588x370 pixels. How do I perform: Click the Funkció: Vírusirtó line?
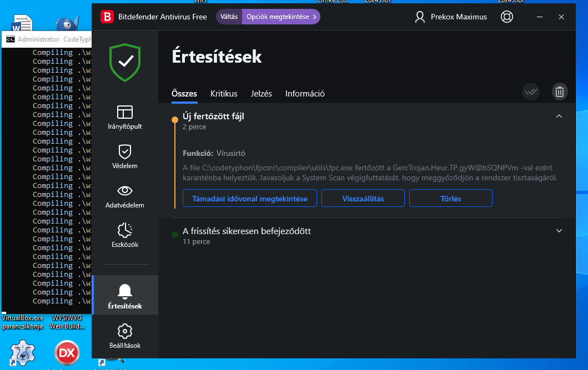point(214,153)
